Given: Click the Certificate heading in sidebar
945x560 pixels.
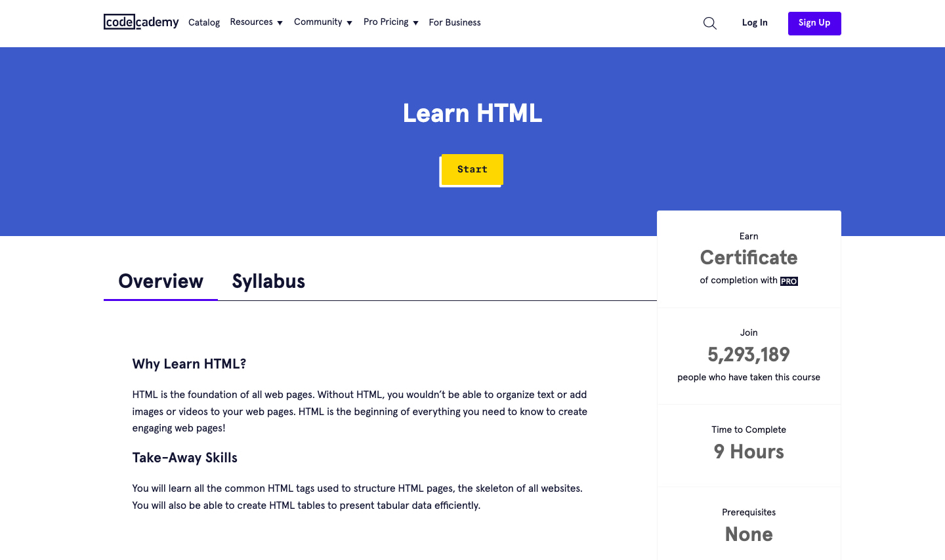Looking at the screenshot, I should point(749,258).
